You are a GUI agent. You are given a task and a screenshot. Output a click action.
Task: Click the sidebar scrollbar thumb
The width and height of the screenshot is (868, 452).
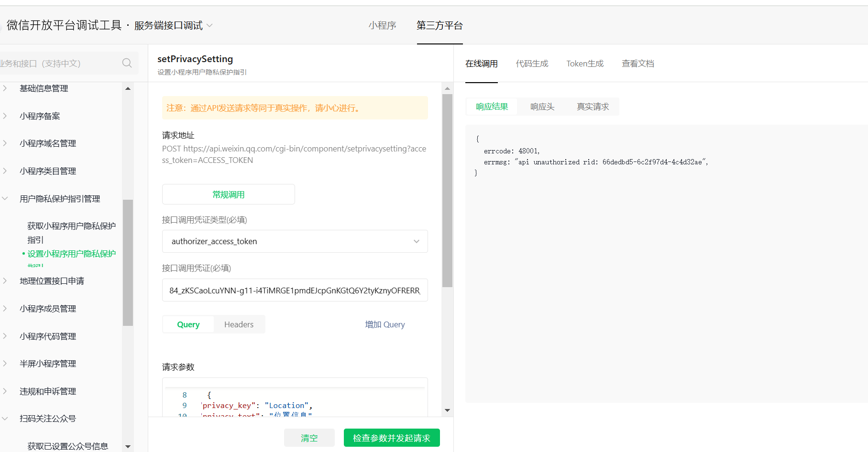coord(128,263)
